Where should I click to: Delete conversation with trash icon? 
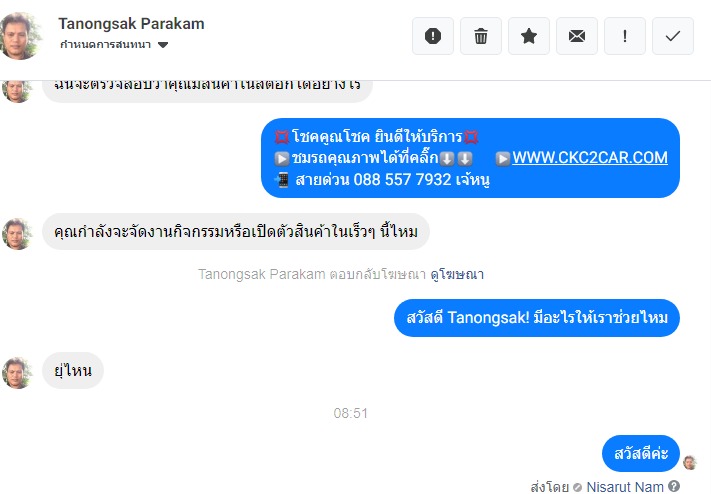click(481, 36)
